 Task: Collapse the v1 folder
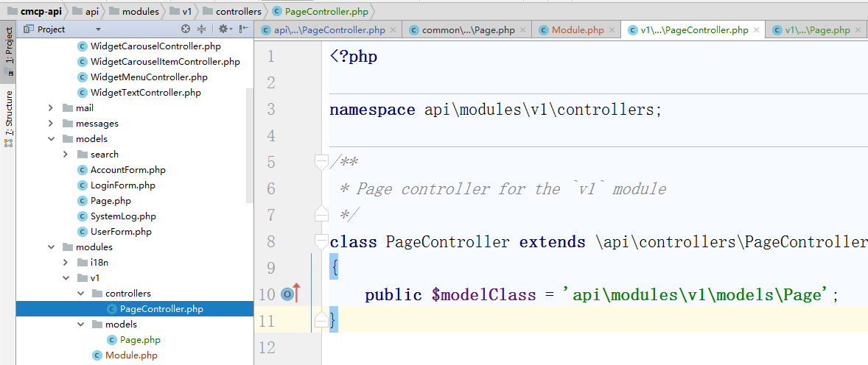click(66, 277)
